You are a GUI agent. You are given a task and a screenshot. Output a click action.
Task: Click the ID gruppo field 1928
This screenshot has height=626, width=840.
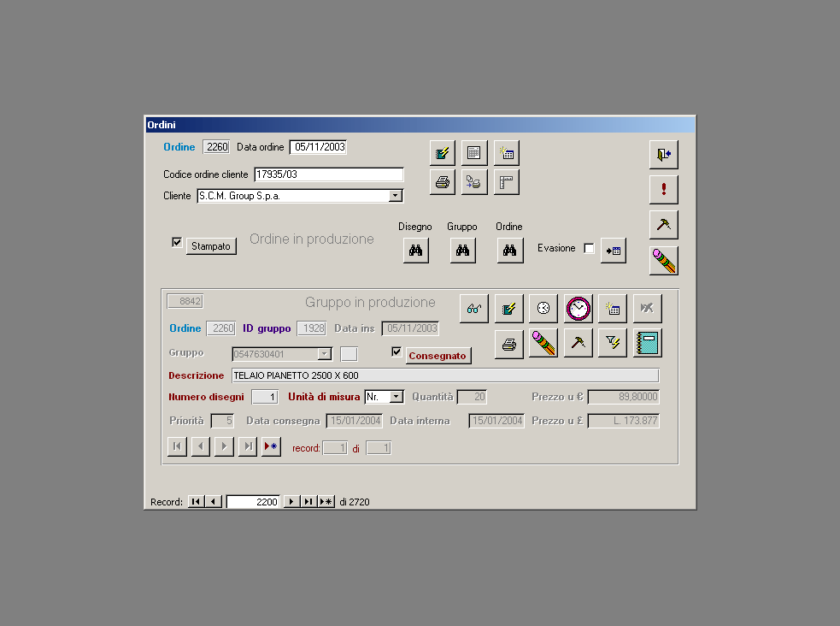[x=312, y=328]
